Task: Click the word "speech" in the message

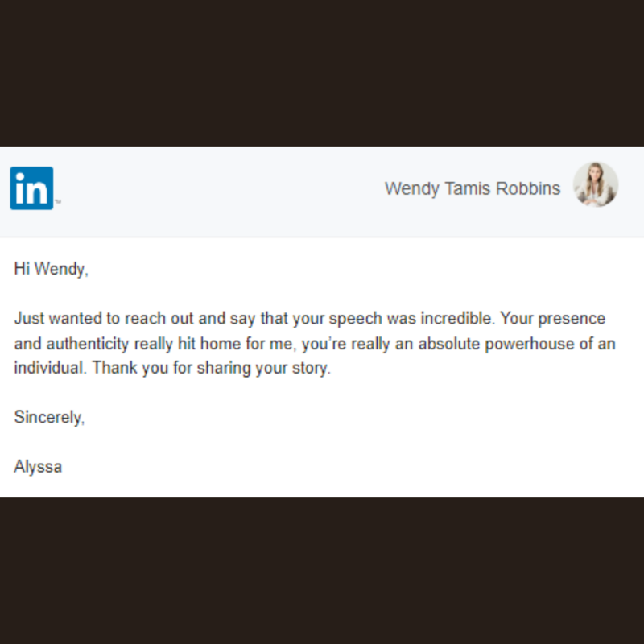Action: pyautogui.click(x=356, y=319)
